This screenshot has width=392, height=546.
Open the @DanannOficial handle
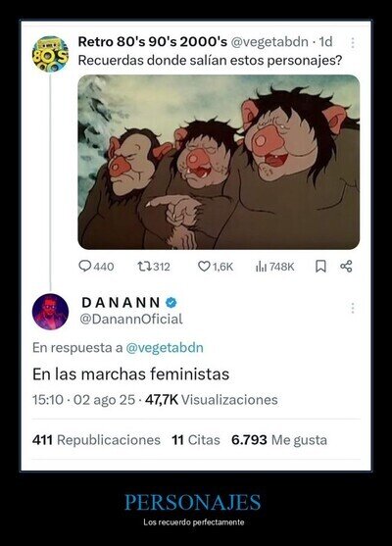131,319
